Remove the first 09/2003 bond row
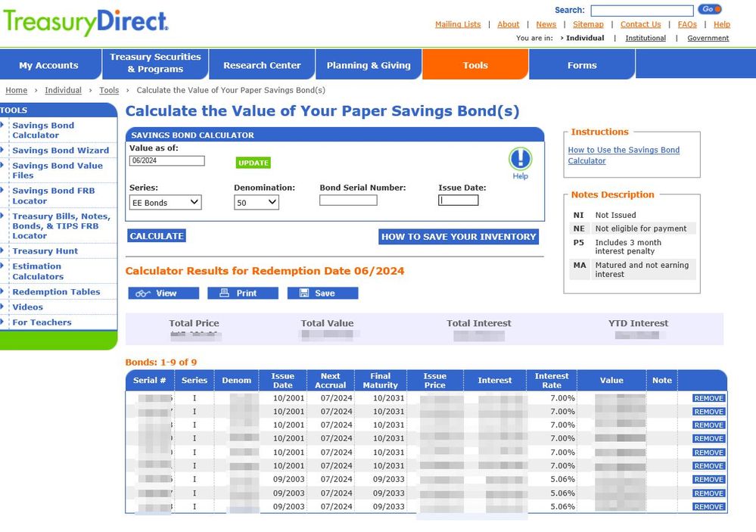 (709, 480)
